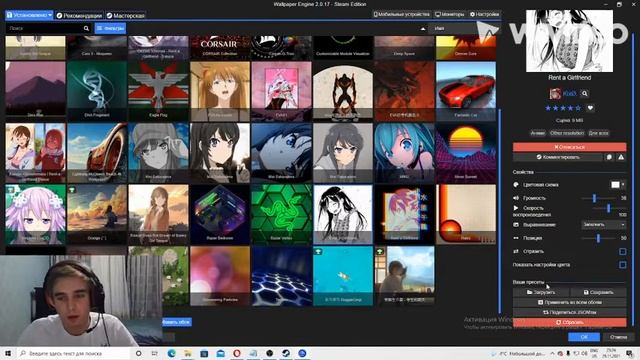Switch to the Рекомендации tab
The image size is (640, 360).
pos(79,16)
